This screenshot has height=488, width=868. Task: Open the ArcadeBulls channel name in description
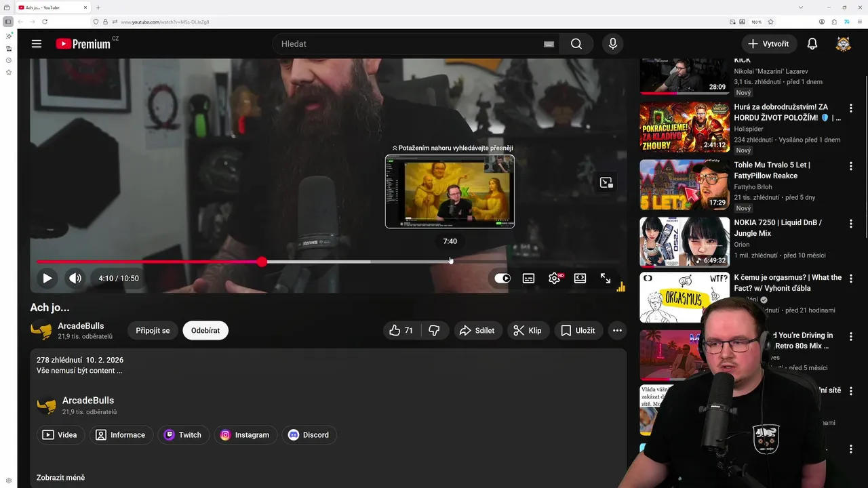(88, 401)
